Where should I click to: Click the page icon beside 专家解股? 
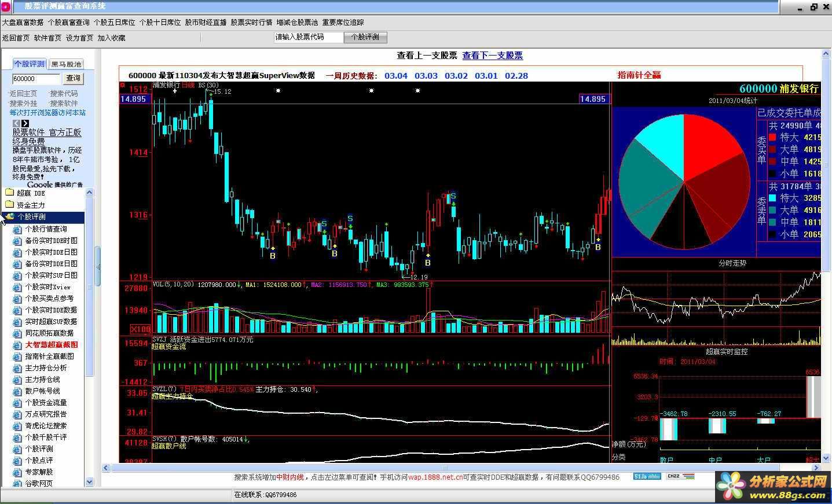point(17,472)
